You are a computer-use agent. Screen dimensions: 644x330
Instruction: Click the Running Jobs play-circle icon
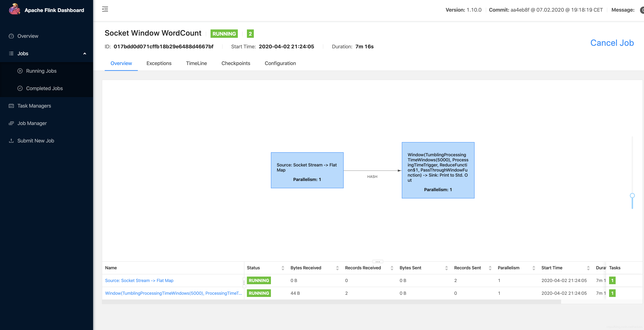point(20,71)
